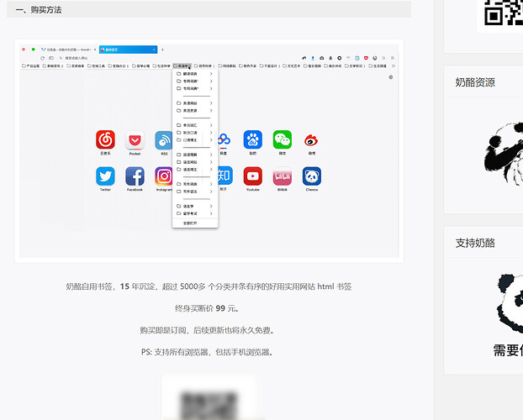Open the 口语博主 folder in menu
Image resolution: width=523 pixels, height=420 pixels.
click(195, 140)
